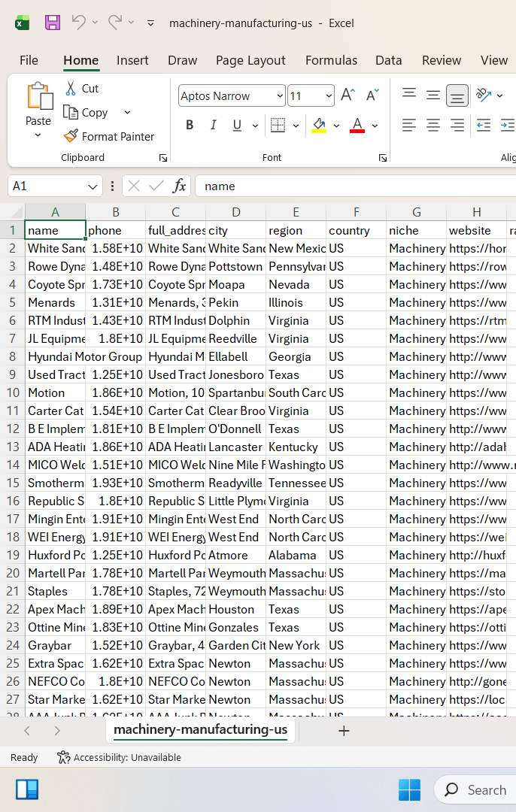The height and width of the screenshot is (812, 516).
Task: Go to the previous sheet arrow
Action: (x=27, y=731)
